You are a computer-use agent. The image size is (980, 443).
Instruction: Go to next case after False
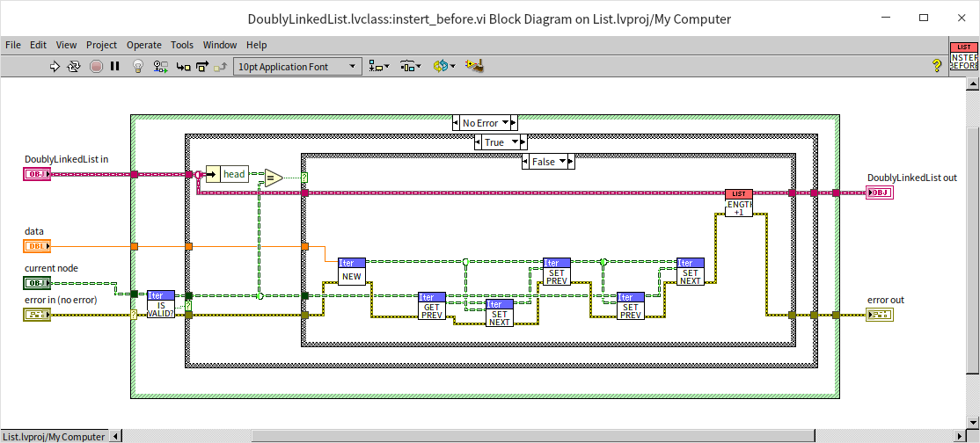[569, 162]
